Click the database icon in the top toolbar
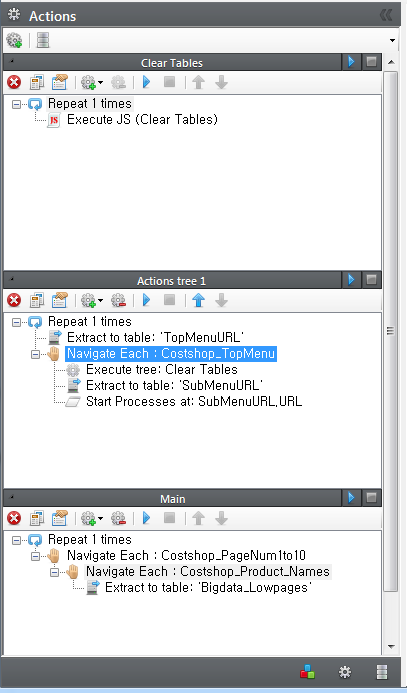The height and width of the screenshot is (693, 407). pos(43,40)
